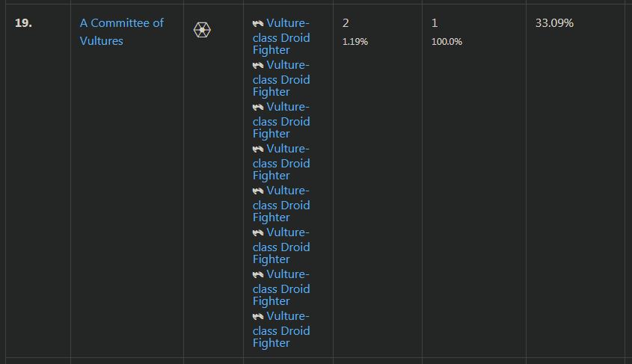The image size is (632, 364).
Task: Click the fourth Vulture droid ship icon
Action: (258, 149)
